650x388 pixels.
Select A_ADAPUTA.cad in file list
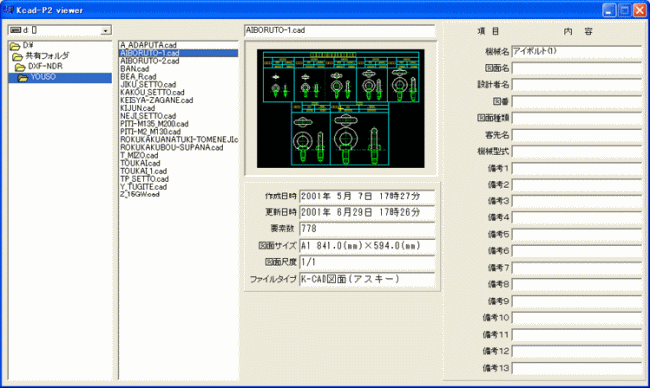148,45
